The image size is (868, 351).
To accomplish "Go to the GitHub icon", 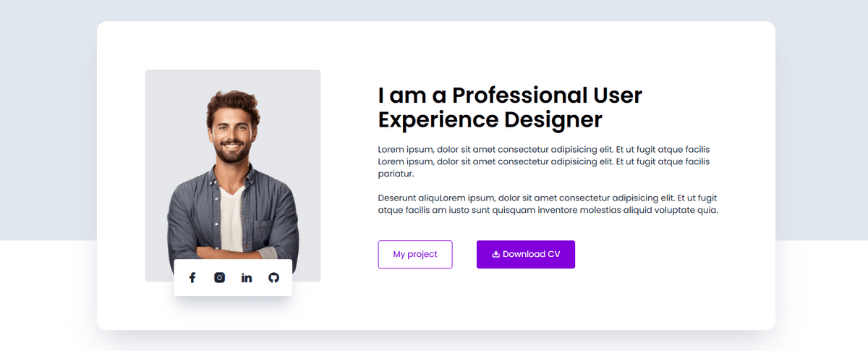I will [273, 278].
